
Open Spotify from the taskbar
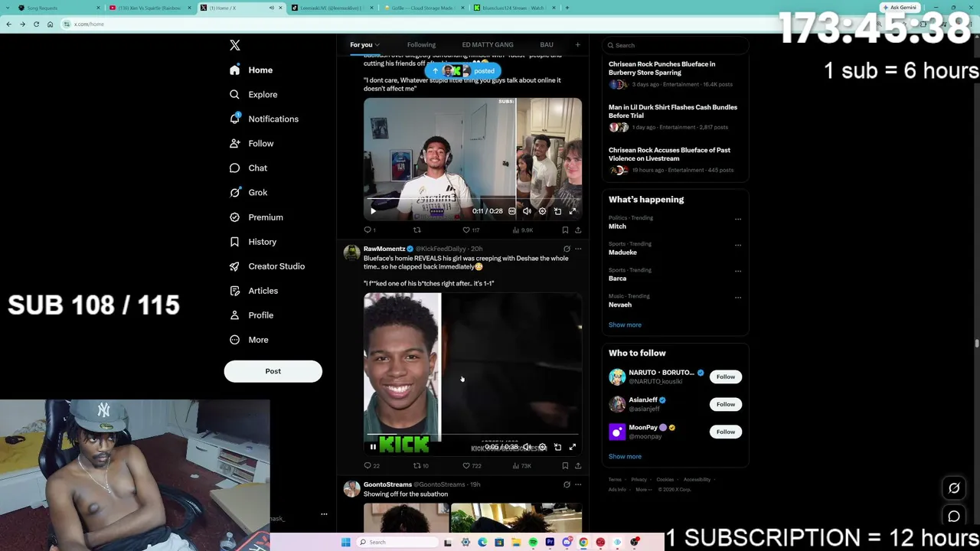point(533,543)
